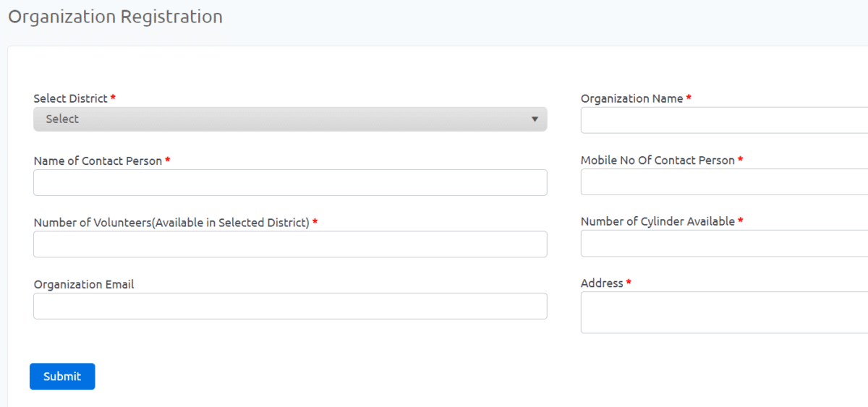868x407 pixels.
Task: Click the district dropdown's arrow indicator
Action: pos(535,119)
